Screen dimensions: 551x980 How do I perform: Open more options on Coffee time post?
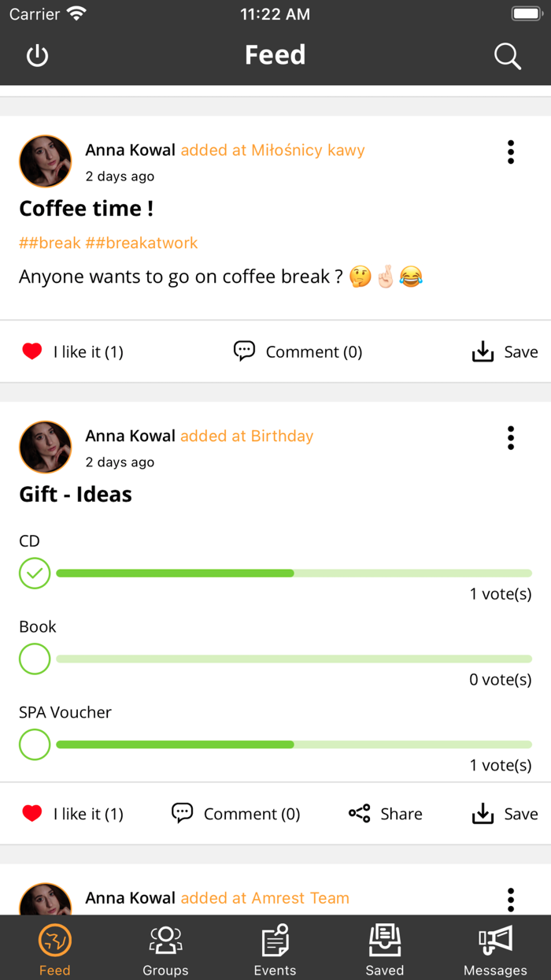click(x=511, y=152)
